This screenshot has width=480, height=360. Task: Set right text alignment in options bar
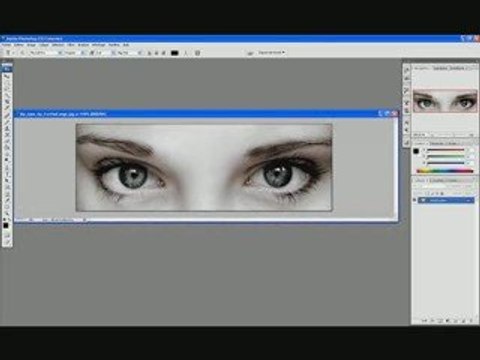[163, 53]
